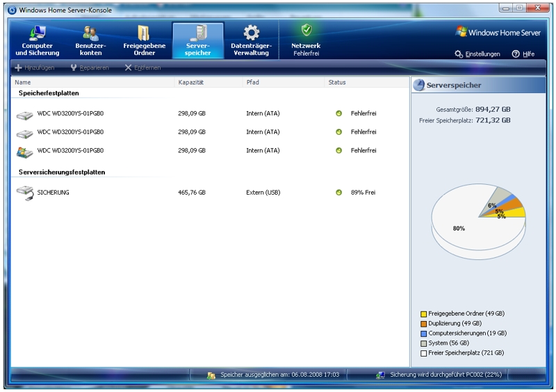Select the SICHERUNG USB drive icon
This screenshot has height=392, width=556.
(x=25, y=193)
